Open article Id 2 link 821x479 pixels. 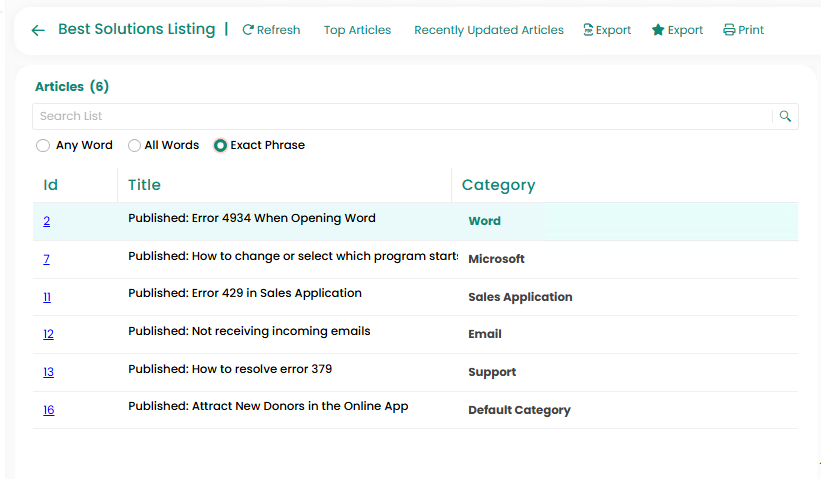(x=47, y=221)
